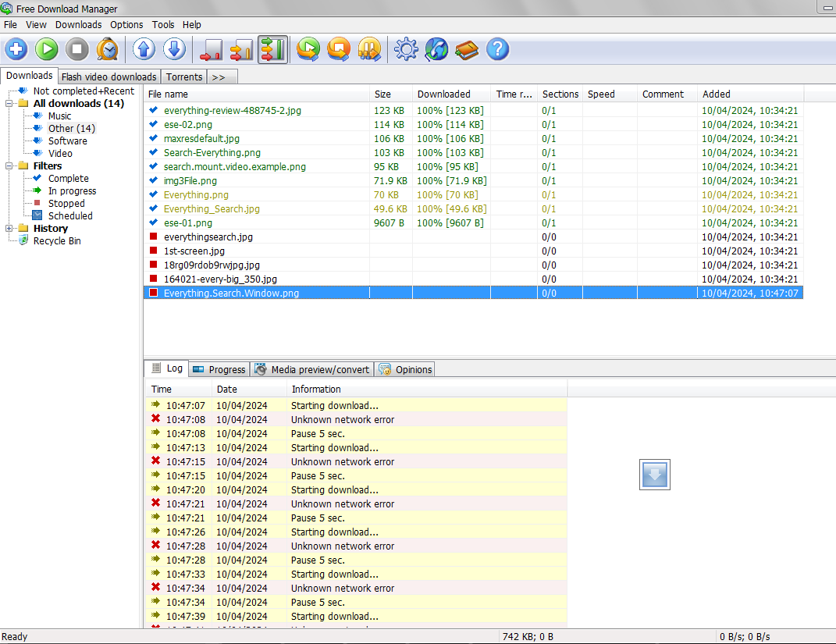836x644 pixels.
Task: Open the Downloads menu in menu bar
Action: coord(78,24)
